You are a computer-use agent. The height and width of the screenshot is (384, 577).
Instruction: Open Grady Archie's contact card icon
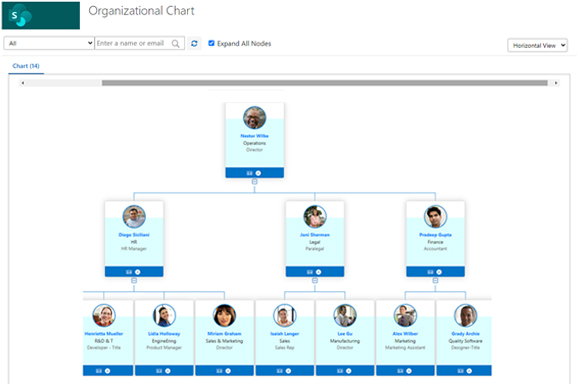point(460,371)
